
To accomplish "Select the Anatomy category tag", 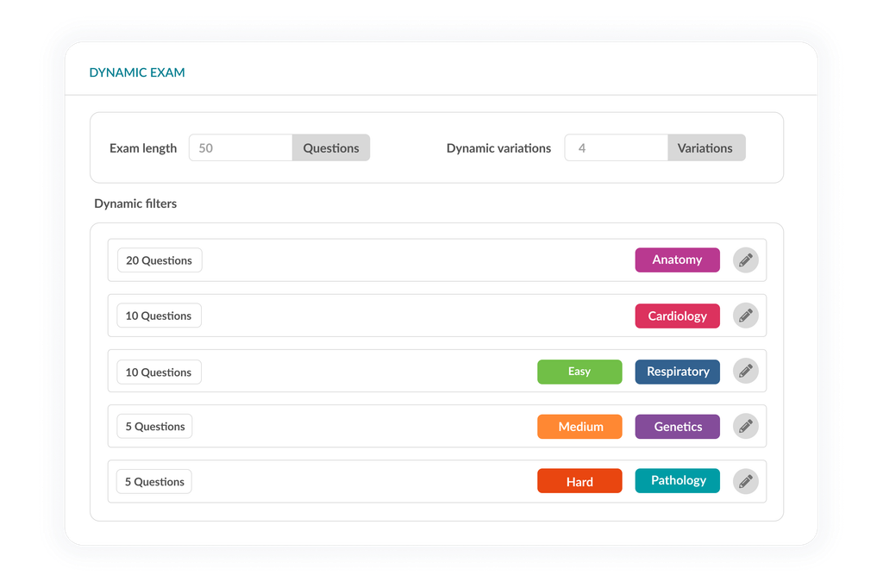I will pos(677,260).
